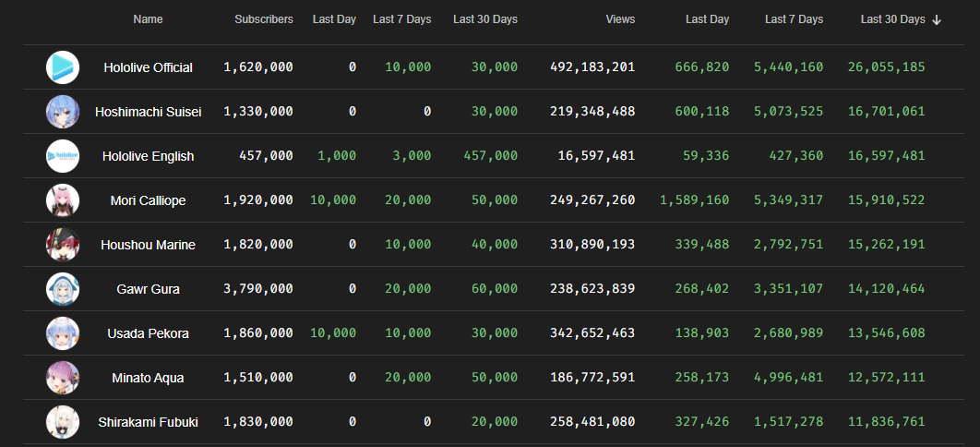Sort table by total Views column
The image size is (980, 447).
(620, 19)
